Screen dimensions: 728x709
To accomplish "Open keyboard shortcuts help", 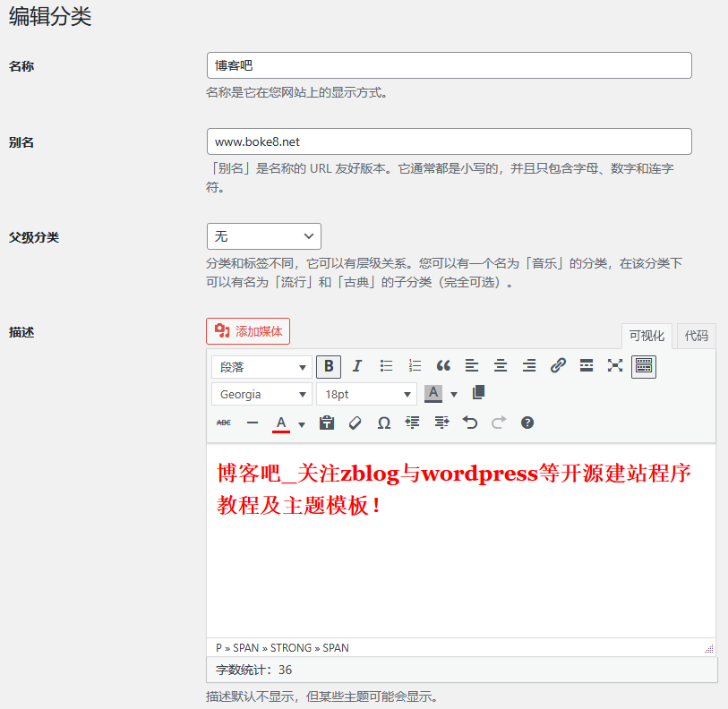I will click(x=527, y=423).
